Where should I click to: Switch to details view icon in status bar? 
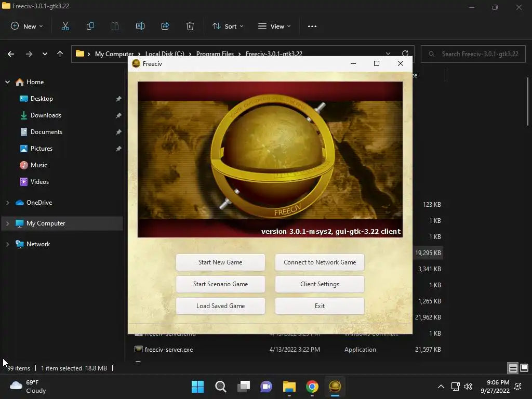pos(513,368)
